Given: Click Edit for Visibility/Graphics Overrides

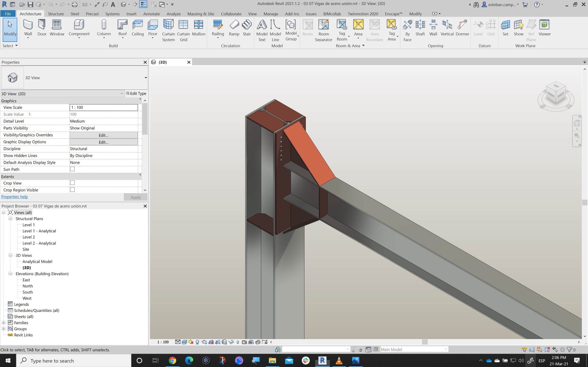Looking at the screenshot, I should tap(104, 135).
